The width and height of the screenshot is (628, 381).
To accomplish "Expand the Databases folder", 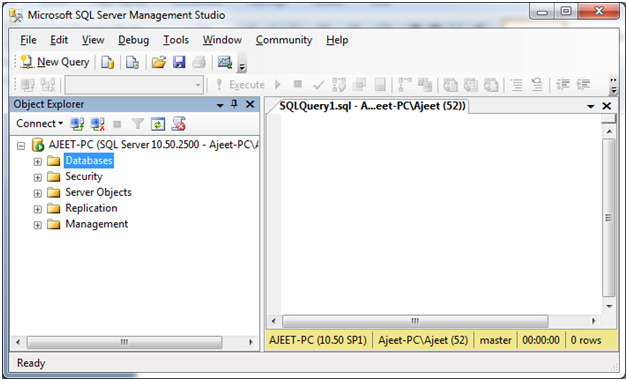I will click(37, 162).
